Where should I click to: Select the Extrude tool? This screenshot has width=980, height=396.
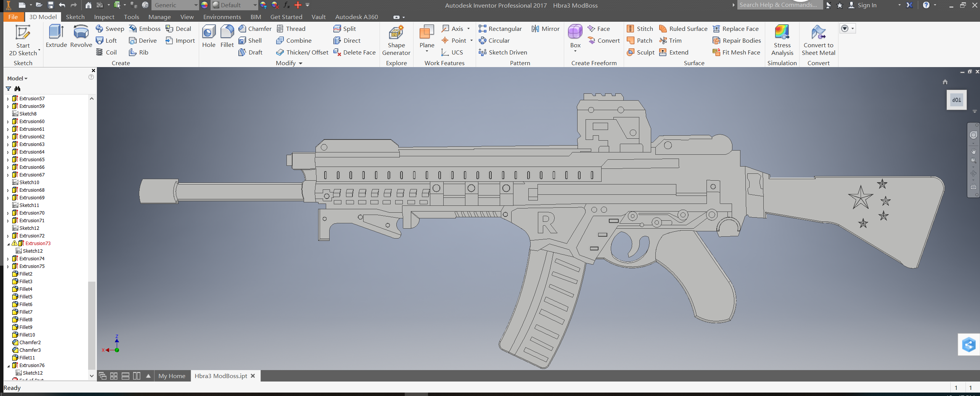[56, 37]
